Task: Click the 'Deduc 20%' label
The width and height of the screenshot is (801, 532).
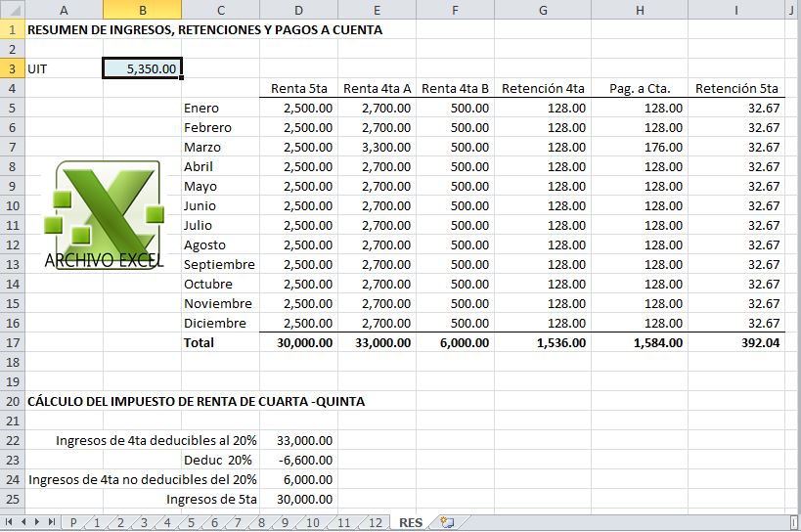Action: [218, 460]
